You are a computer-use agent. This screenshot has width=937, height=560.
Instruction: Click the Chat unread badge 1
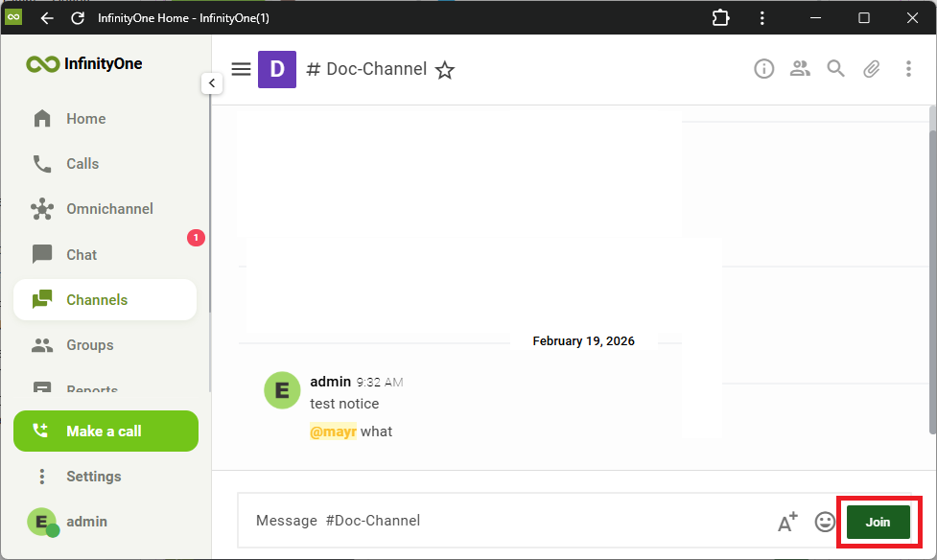[x=196, y=238]
